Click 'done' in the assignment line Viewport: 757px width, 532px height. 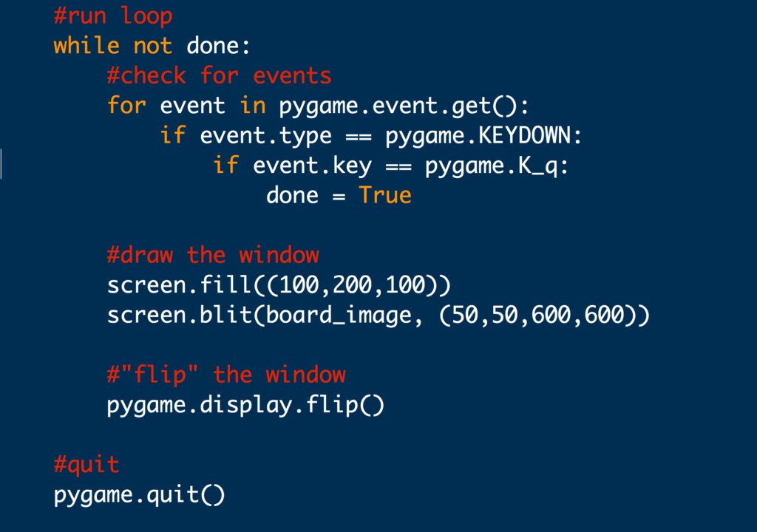pos(293,196)
